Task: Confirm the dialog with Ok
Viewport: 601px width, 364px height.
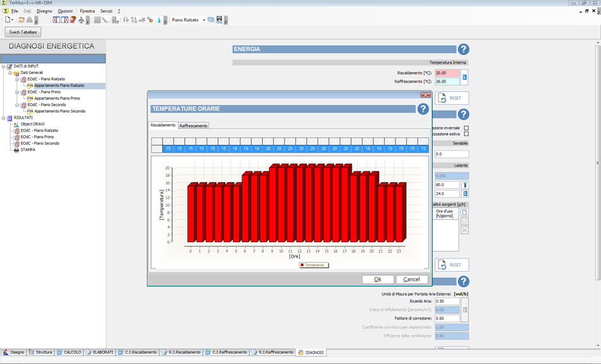Action: point(378,279)
